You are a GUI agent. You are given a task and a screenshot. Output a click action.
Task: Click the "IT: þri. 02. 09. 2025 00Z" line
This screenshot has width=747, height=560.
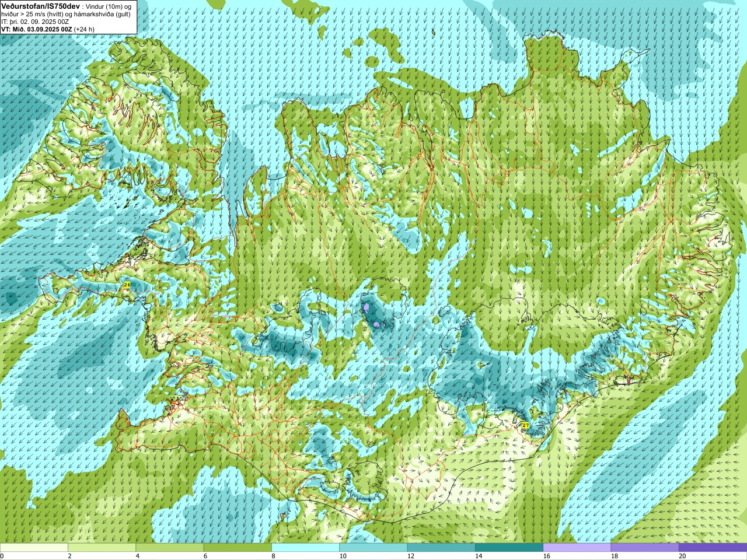35,22
